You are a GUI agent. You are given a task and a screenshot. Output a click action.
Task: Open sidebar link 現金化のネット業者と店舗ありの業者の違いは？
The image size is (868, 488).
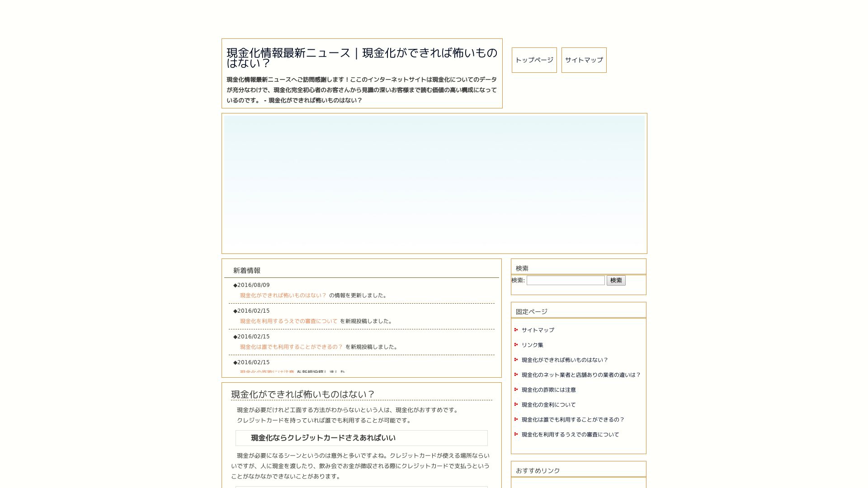[581, 375]
